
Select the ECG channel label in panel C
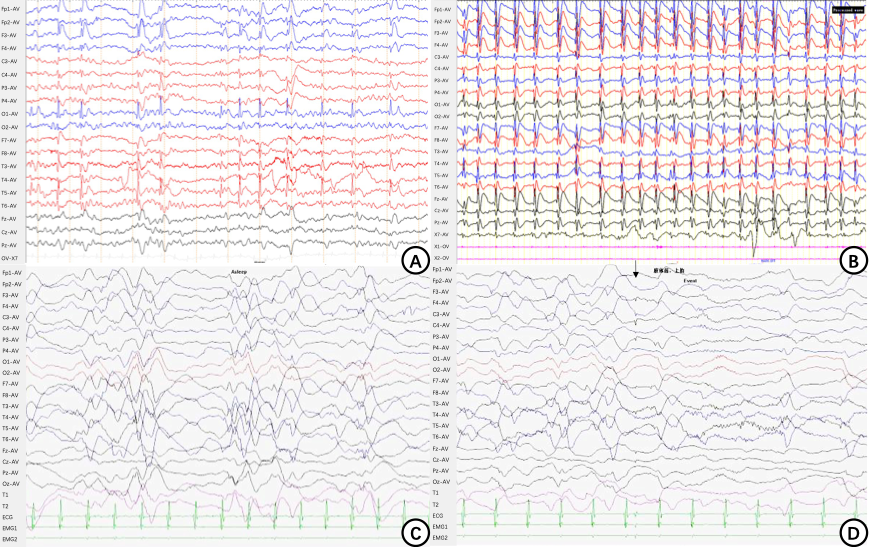[x=6, y=517]
